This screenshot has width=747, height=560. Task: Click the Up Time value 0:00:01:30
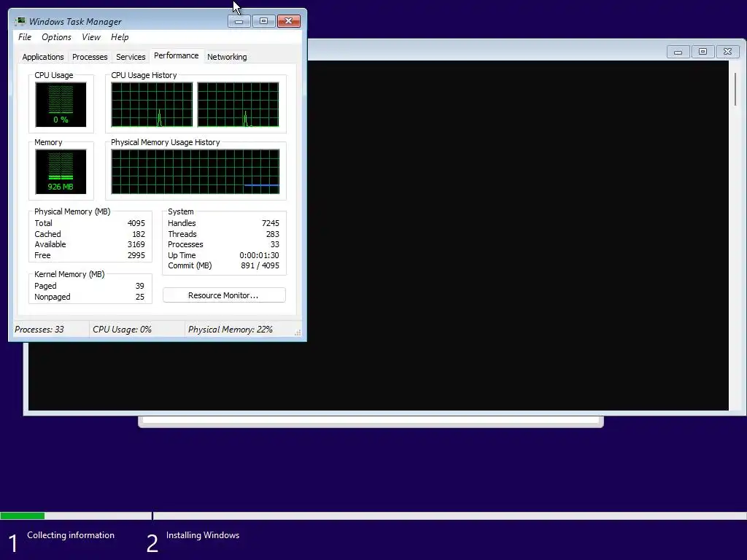click(259, 255)
